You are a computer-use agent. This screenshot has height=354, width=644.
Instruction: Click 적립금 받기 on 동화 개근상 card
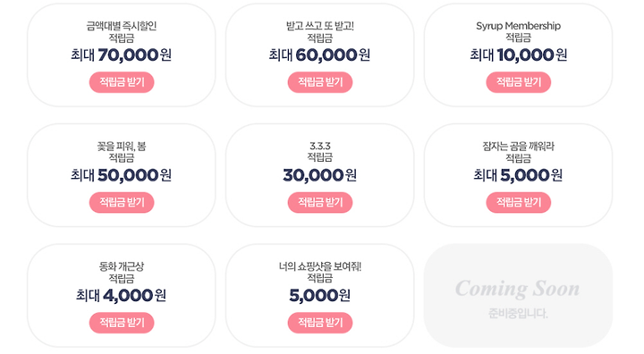tap(122, 323)
